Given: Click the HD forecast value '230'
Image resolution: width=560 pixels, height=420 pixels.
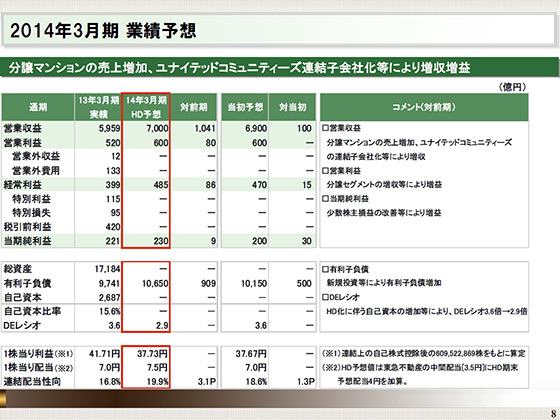Looking at the screenshot, I should tap(161, 241).
